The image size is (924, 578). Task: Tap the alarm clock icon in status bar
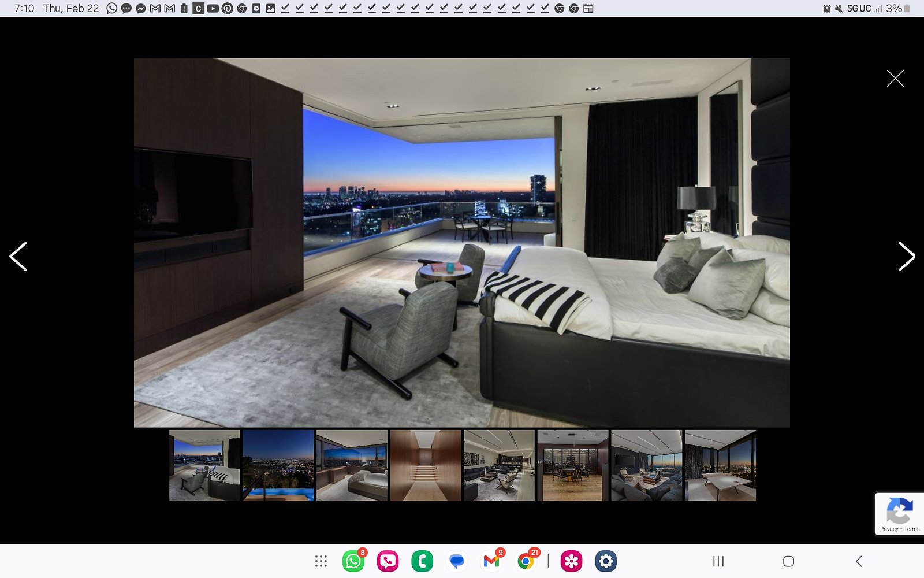click(826, 9)
